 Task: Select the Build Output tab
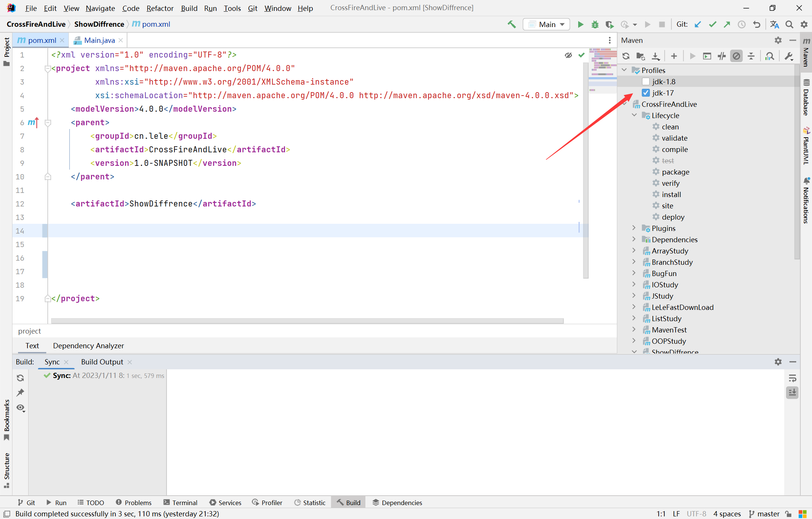click(x=102, y=361)
